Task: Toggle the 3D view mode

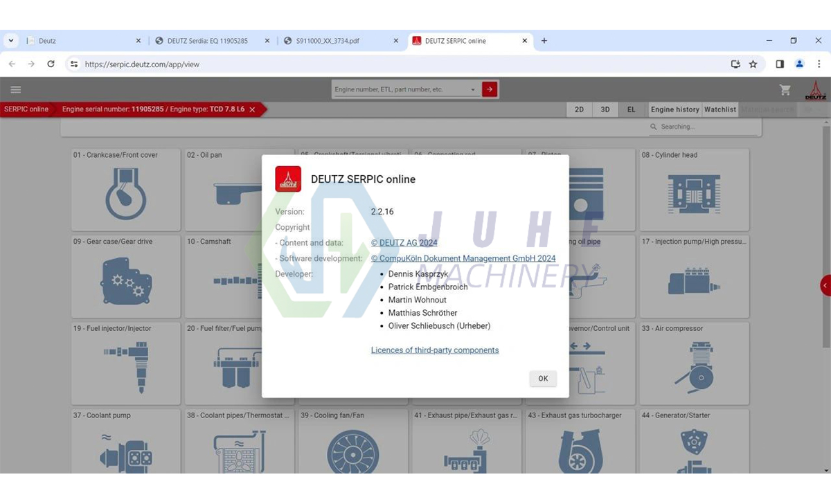Action: (605, 109)
